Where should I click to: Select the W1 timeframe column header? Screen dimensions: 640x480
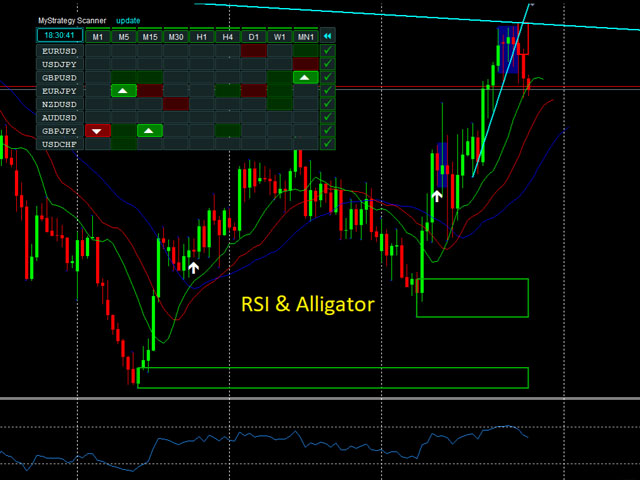(x=280, y=36)
